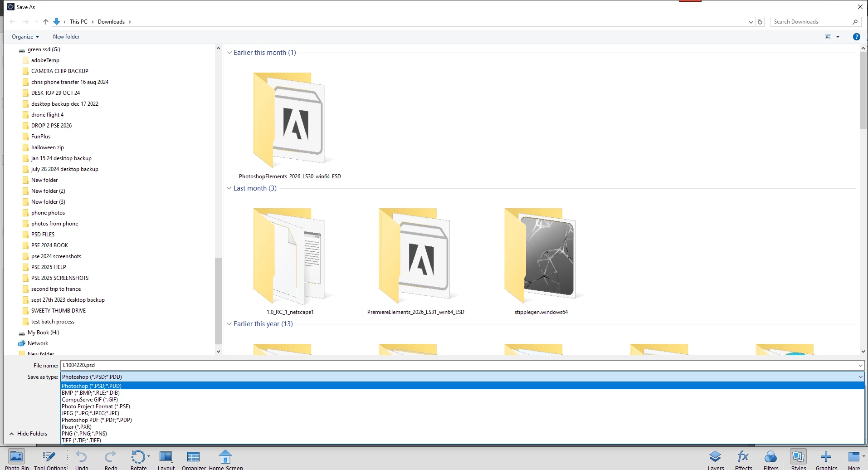Open the CAMERA CHIP BACKUP folder

[x=59, y=71]
